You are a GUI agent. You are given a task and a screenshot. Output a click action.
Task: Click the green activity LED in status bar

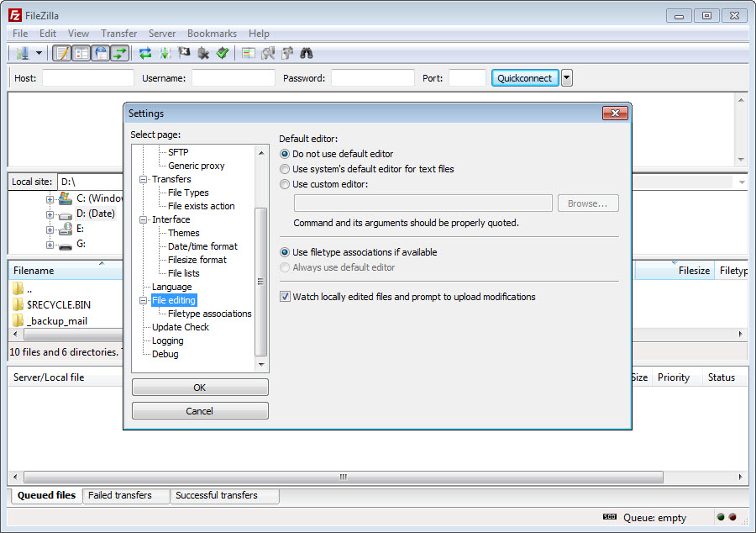(x=721, y=517)
